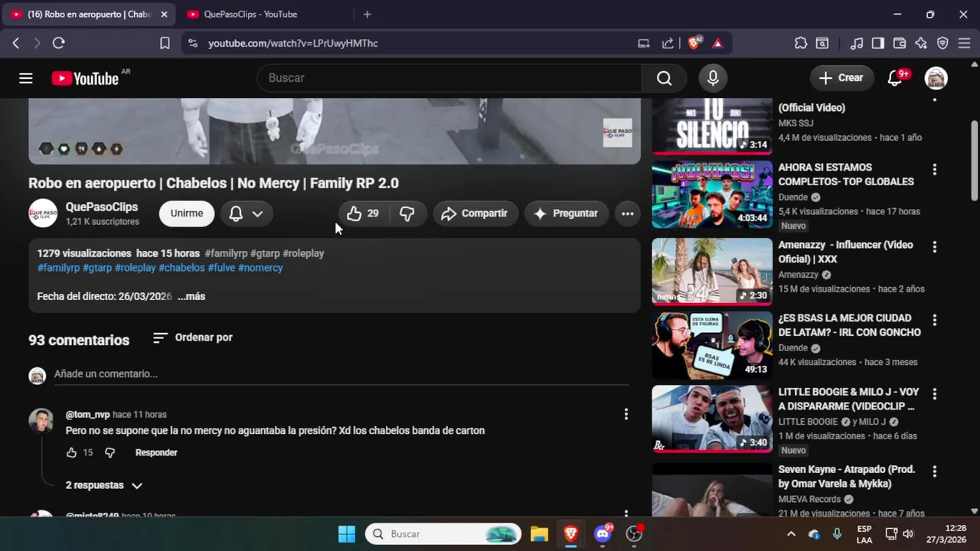Viewport: 980px width, 551px height.
Task: Open options for Seven Kayne Atrapado video
Action: point(934,471)
